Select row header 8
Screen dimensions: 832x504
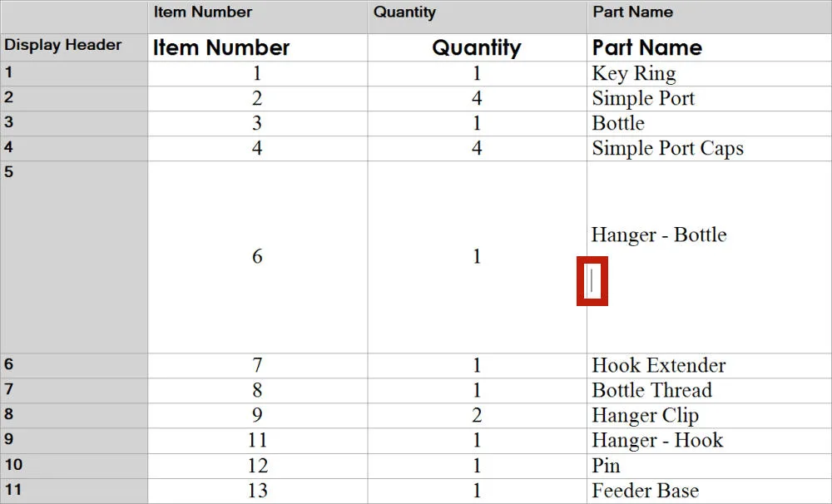74,416
